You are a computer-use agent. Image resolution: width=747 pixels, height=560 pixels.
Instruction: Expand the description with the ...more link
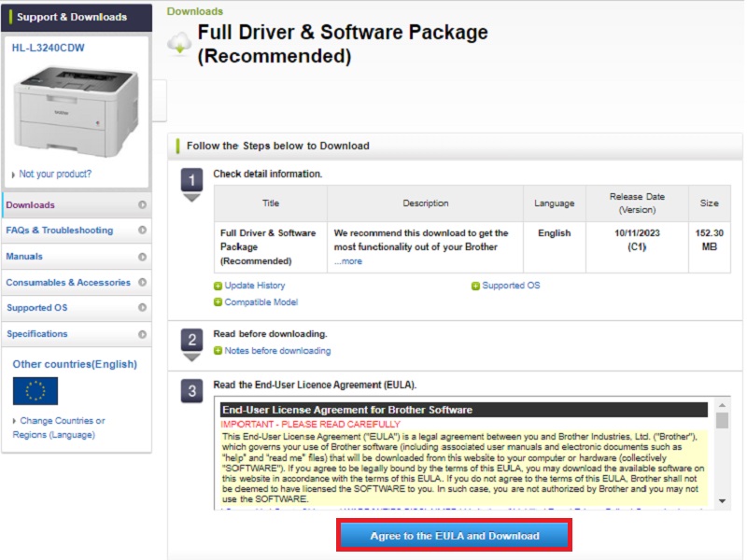348,261
